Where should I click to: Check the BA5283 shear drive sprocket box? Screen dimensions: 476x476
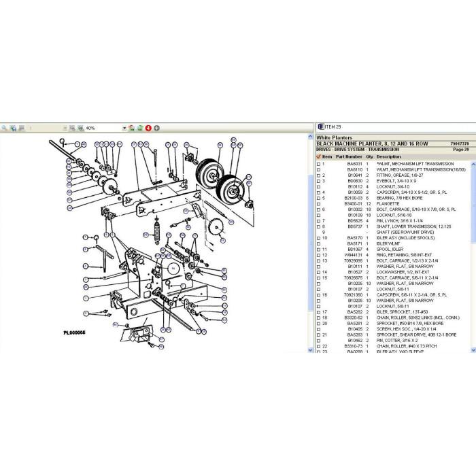318,335
